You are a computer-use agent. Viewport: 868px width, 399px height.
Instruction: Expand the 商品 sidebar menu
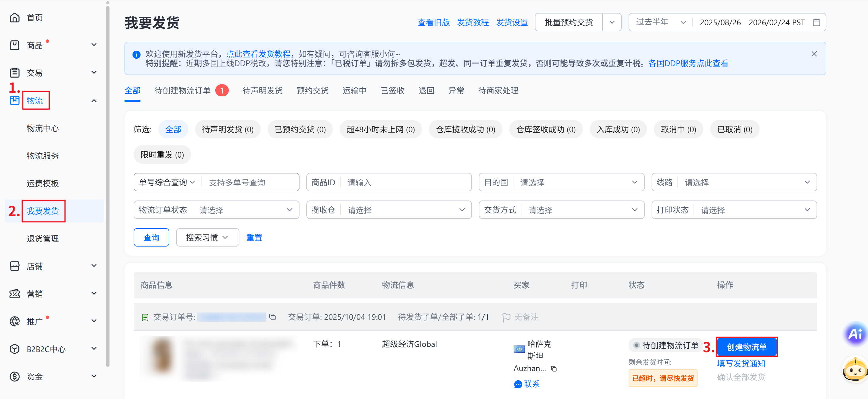(x=94, y=45)
